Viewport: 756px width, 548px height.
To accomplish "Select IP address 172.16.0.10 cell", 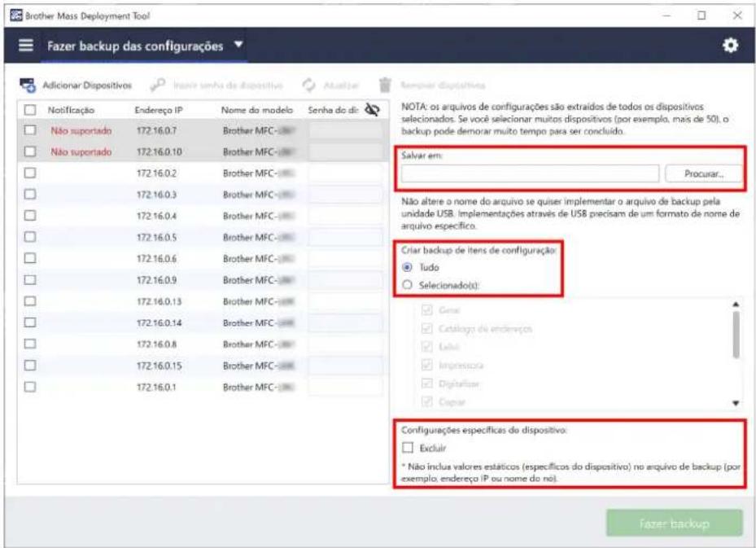I will point(160,151).
